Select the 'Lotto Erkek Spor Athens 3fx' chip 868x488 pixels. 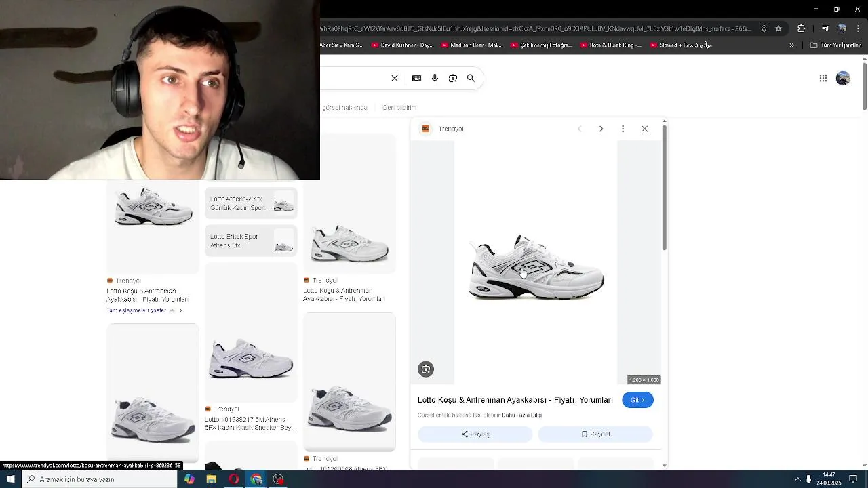click(x=251, y=241)
